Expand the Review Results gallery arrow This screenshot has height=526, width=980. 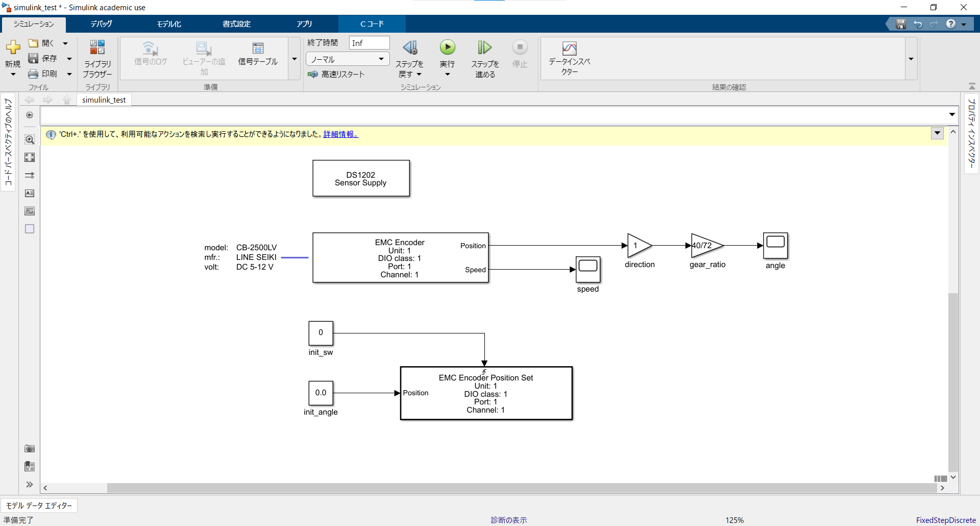click(911, 59)
